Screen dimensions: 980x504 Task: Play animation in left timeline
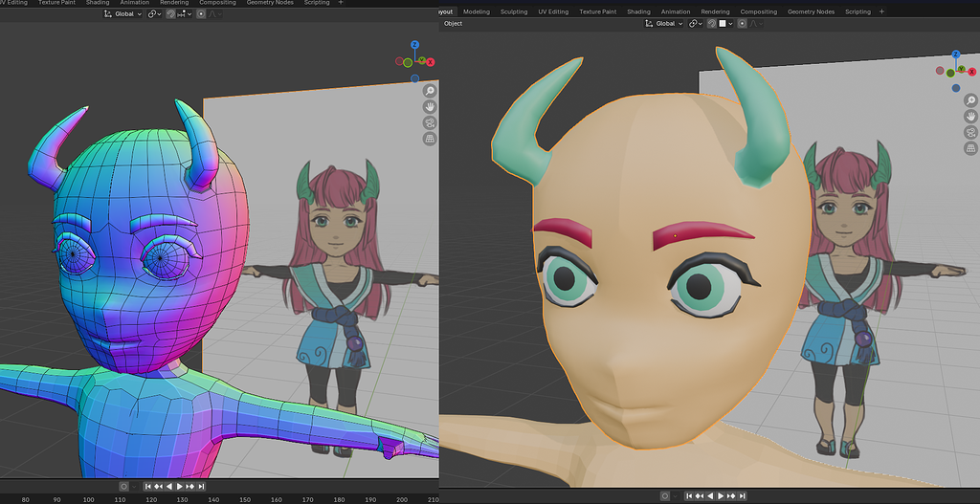pyautogui.click(x=180, y=487)
